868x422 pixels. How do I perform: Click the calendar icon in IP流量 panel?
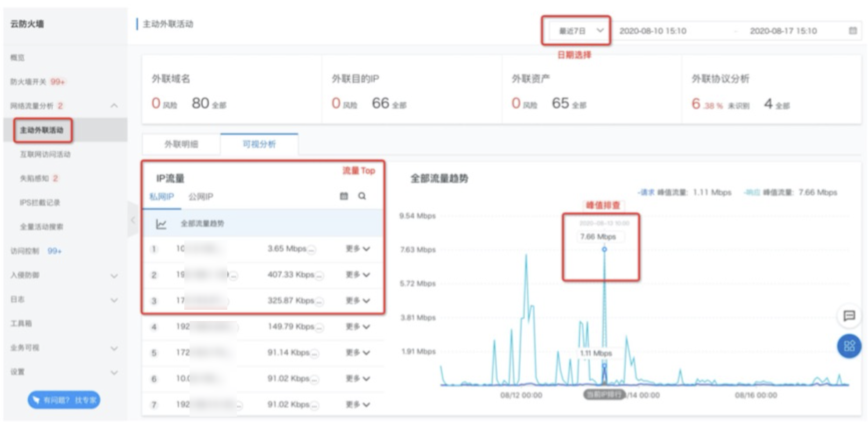click(344, 196)
